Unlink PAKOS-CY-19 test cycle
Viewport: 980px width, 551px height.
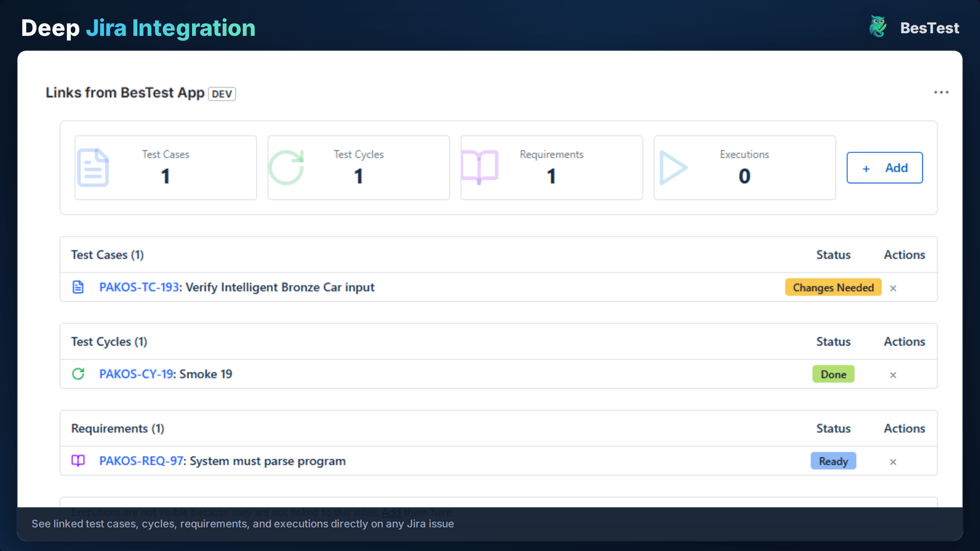tap(893, 375)
